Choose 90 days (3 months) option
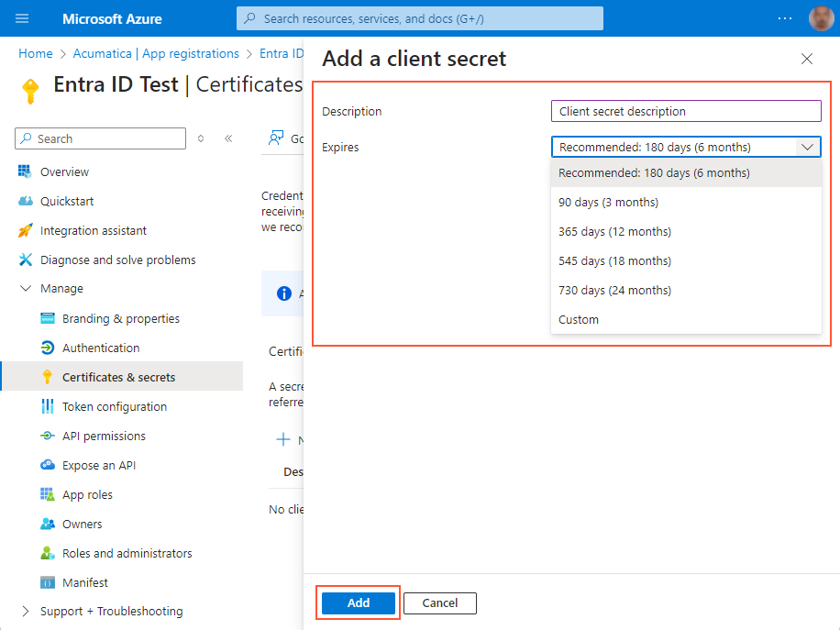 608,202
